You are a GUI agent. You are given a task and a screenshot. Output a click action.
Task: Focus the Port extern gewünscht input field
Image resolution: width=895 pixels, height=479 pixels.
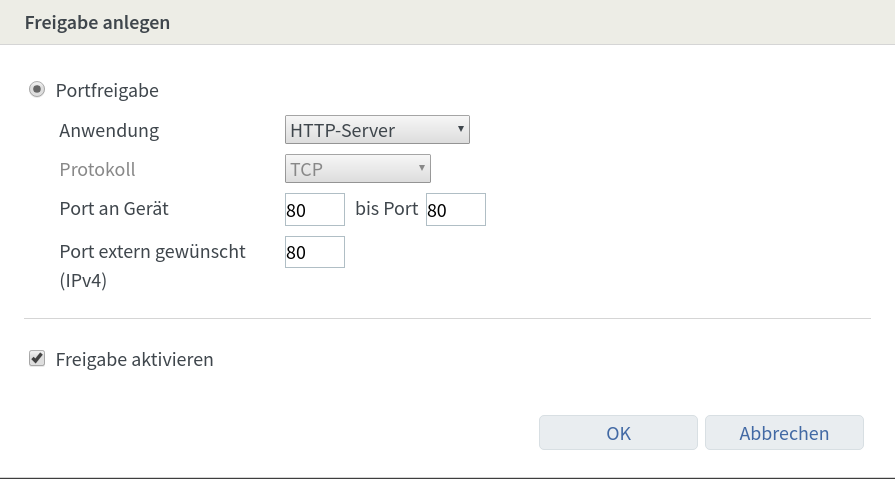314,252
